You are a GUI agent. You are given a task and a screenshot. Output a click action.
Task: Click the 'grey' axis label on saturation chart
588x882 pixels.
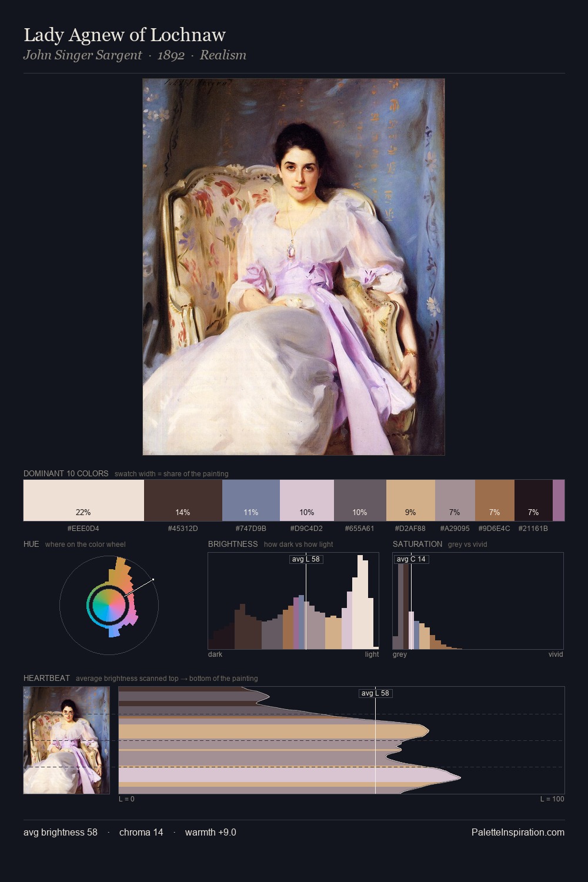pyautogui.click(x=400, y=654)
